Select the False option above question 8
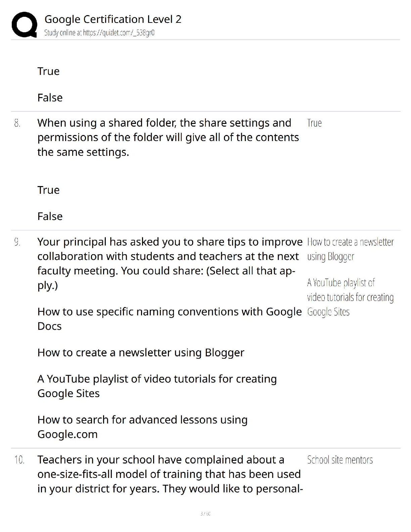The height and width of the screenshot is (532, 411). (x=50, y=97)
